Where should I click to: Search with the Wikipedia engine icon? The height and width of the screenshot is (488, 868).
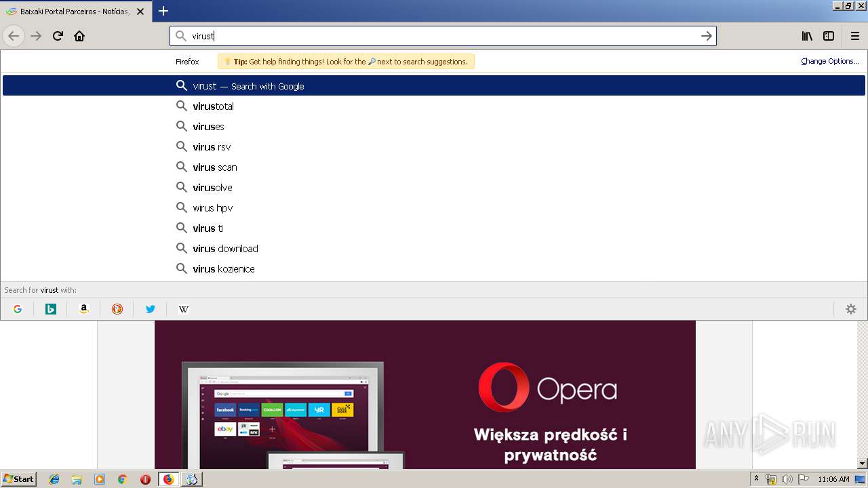(x=184, y=309)
